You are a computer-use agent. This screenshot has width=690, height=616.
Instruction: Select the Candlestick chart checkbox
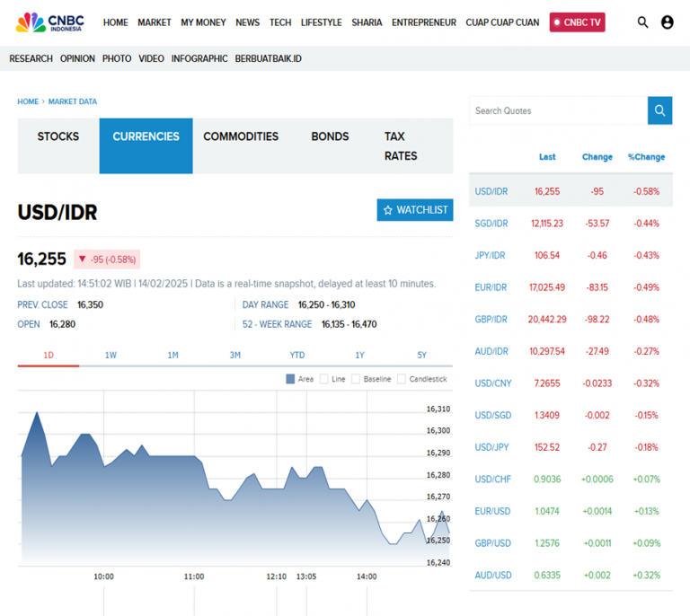tap(402, 379)
